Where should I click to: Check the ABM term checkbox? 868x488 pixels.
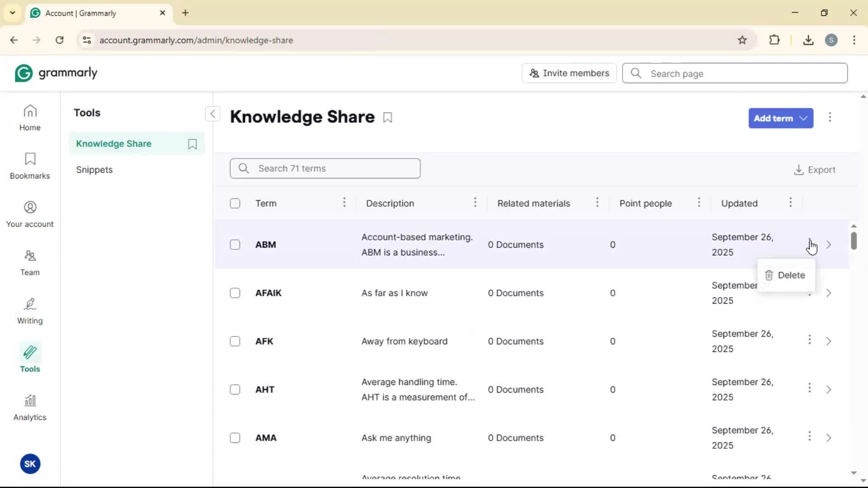tap(235, 245)
